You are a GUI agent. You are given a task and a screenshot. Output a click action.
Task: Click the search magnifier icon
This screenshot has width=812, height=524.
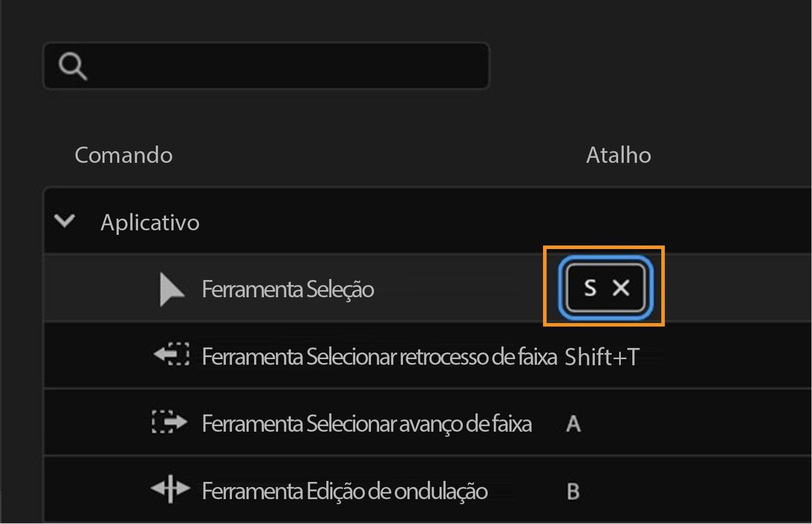[73, 65]
